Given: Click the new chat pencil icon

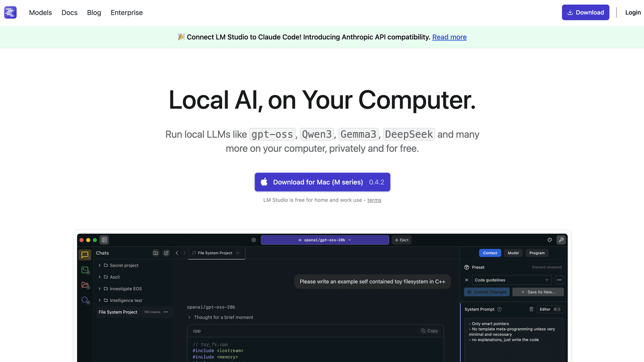Looking at the screenshot, I should [166, 253].
